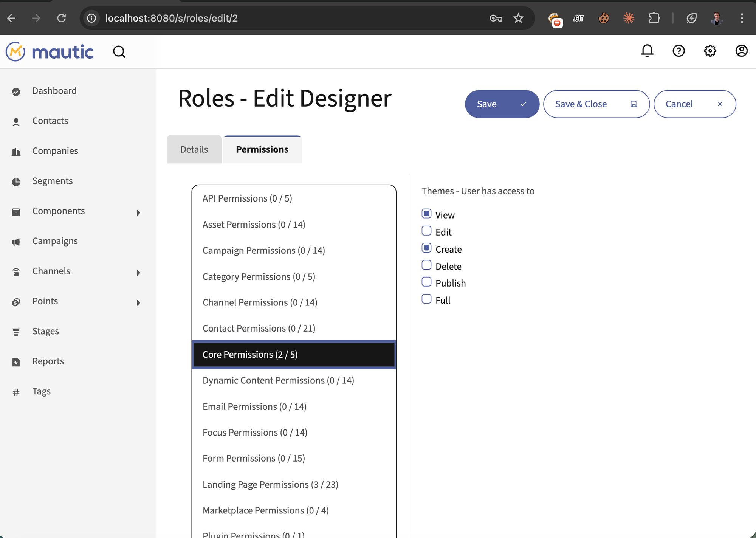This screenshot has height=538, width=756.
Task: Open Dashboard from the sidebar
Action: [54, 91]
